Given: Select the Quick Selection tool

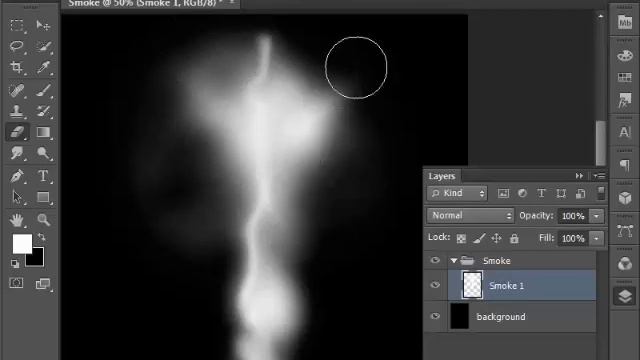Looking at the screenshot, I should click(43, 46).
